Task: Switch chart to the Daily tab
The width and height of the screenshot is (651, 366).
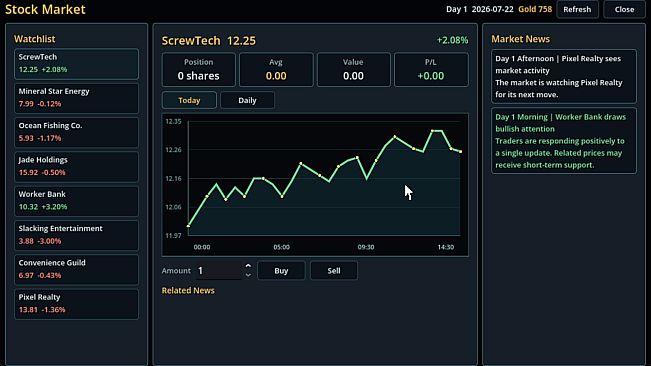Action: point(247,100)
